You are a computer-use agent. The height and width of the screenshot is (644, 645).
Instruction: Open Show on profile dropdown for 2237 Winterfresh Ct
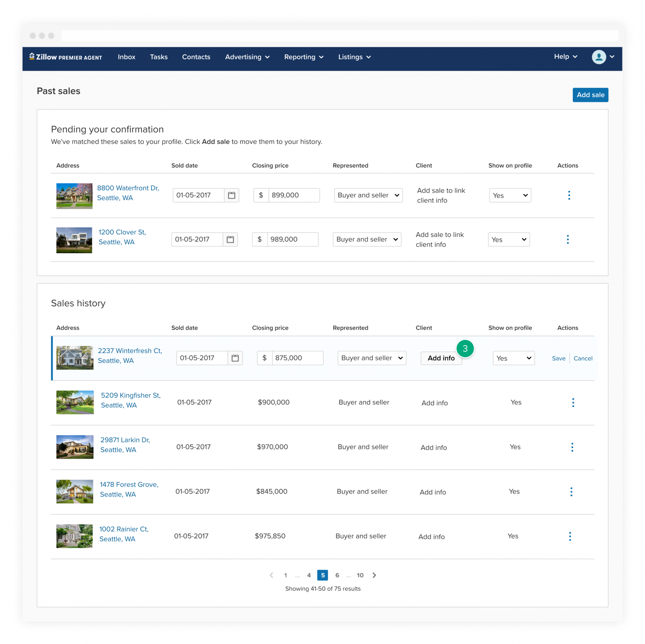pyautogui.click(x=514, y=358)
